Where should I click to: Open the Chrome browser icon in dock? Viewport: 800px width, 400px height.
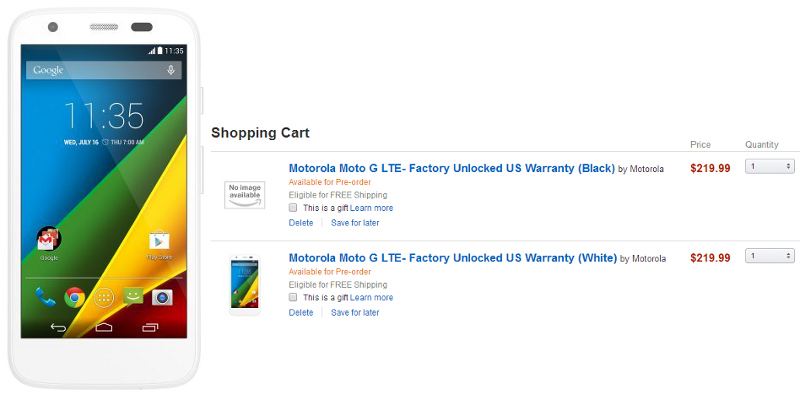74,297
